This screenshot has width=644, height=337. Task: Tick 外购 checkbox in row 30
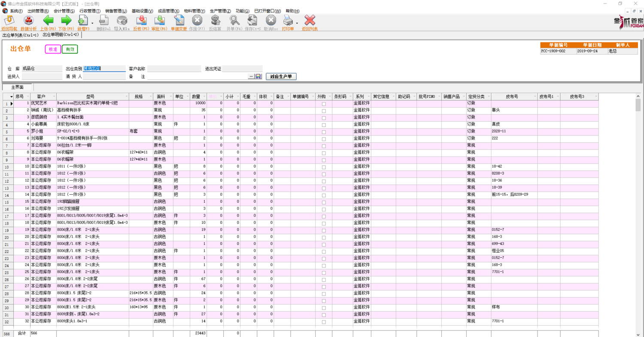click(x=324, y=308)
